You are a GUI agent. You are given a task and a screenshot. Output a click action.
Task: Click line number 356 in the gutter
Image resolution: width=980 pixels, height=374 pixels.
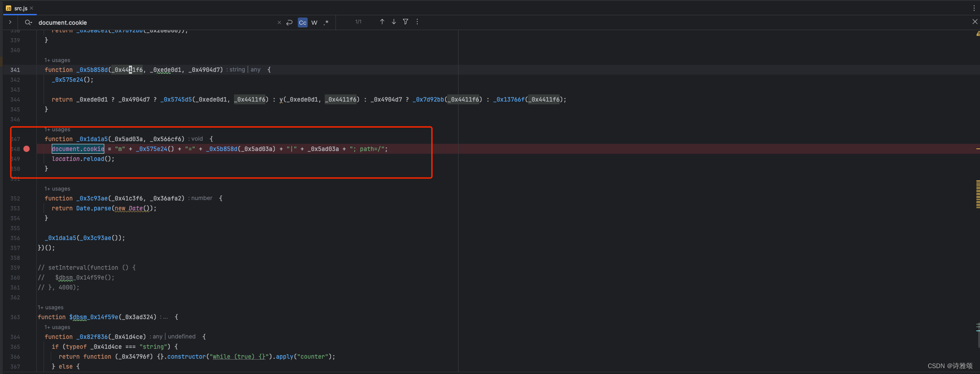[15, 238]
